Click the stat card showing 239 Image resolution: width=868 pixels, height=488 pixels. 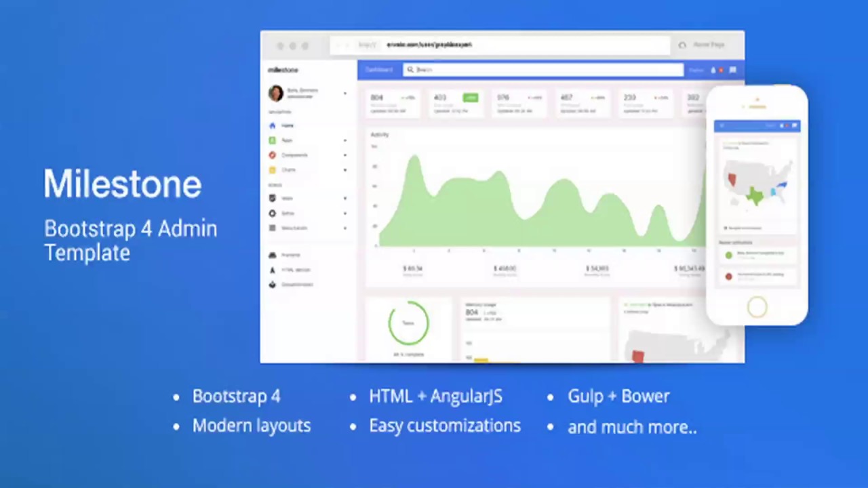click(x=645, y=103)
